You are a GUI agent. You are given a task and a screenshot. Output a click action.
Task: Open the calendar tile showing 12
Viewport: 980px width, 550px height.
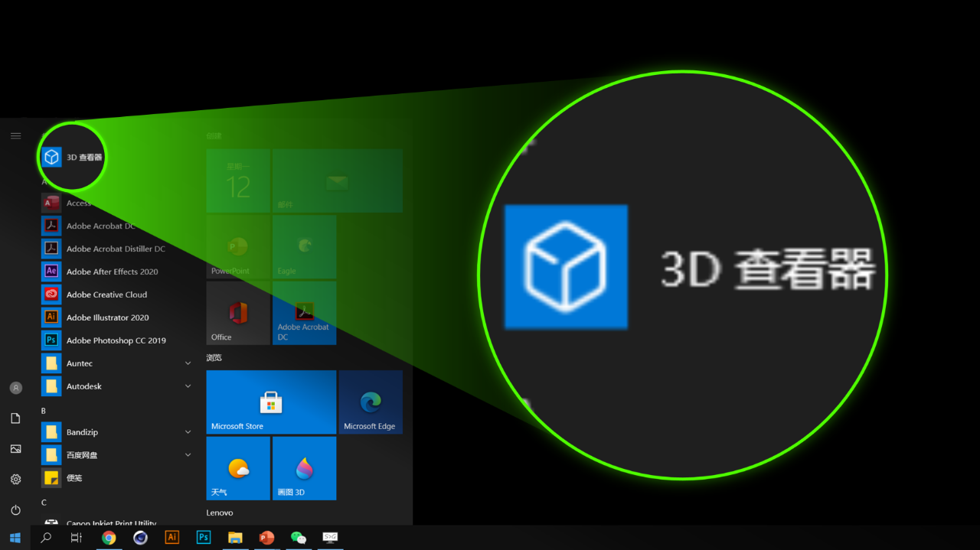coord(238,181)
